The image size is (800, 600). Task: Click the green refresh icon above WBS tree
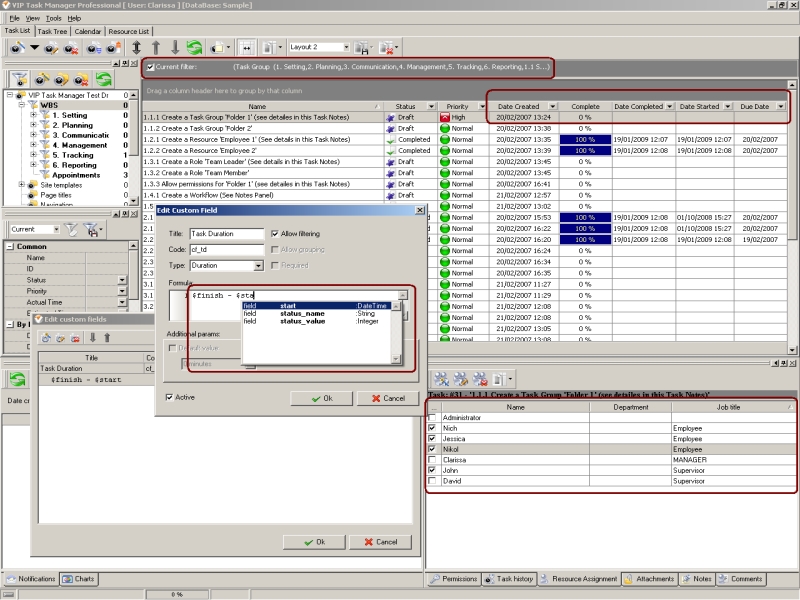(102, 79)
